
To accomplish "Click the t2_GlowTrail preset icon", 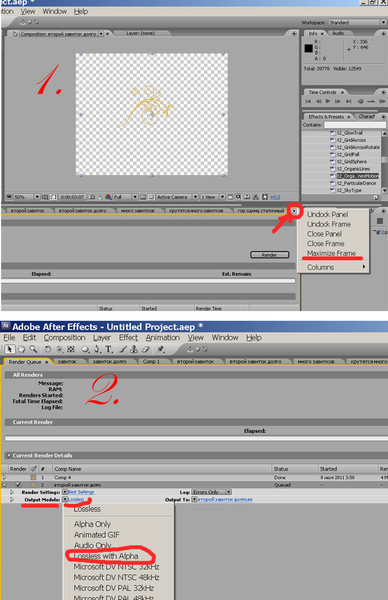I will pyautogui.click(x=333, y=133).
